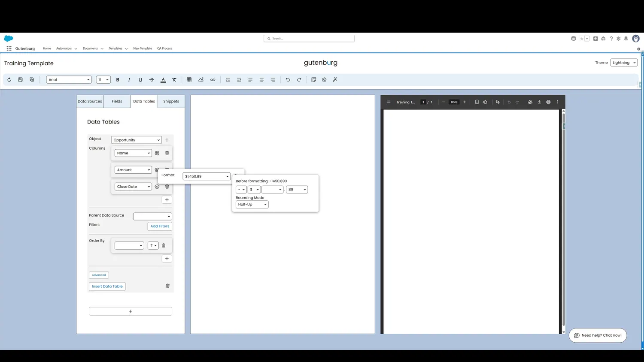Click the wide add data table button
The height and width of the screenshot is (362, 644).
(131, 311)
